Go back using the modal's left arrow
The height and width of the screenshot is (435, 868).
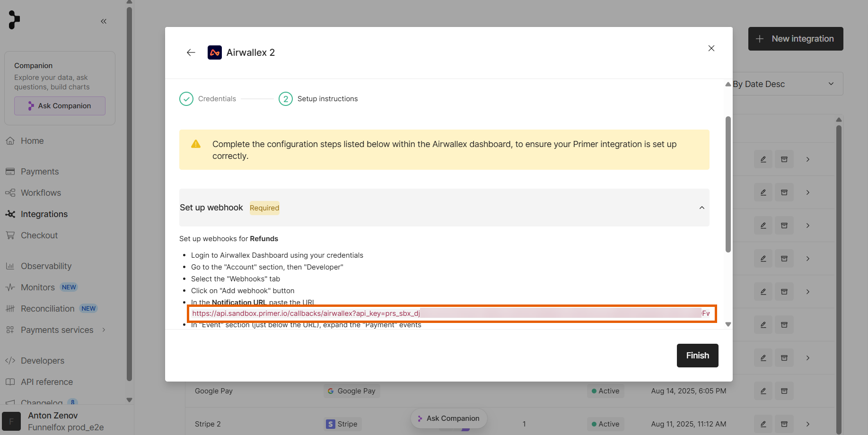(191, 52)
